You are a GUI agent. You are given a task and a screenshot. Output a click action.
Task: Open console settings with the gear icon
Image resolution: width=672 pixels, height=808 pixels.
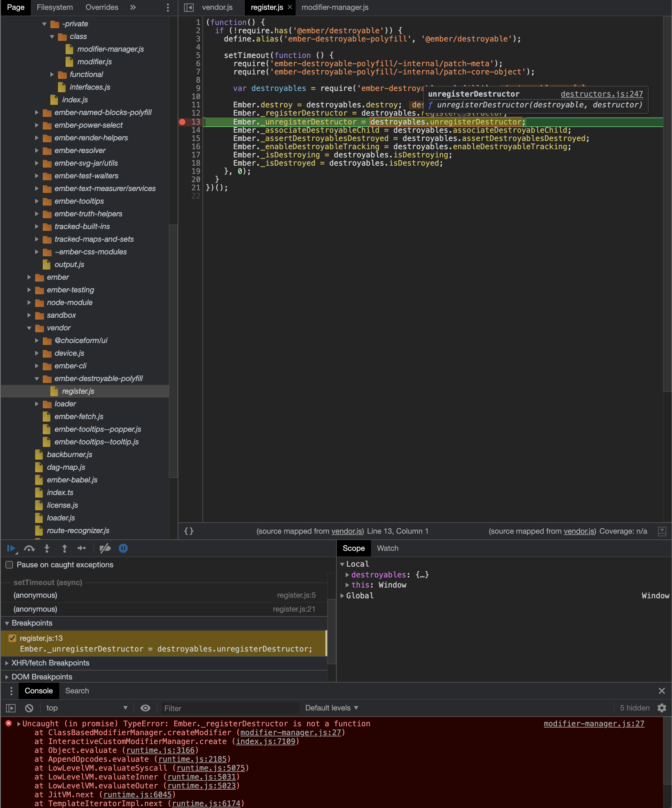coord(662,708)
